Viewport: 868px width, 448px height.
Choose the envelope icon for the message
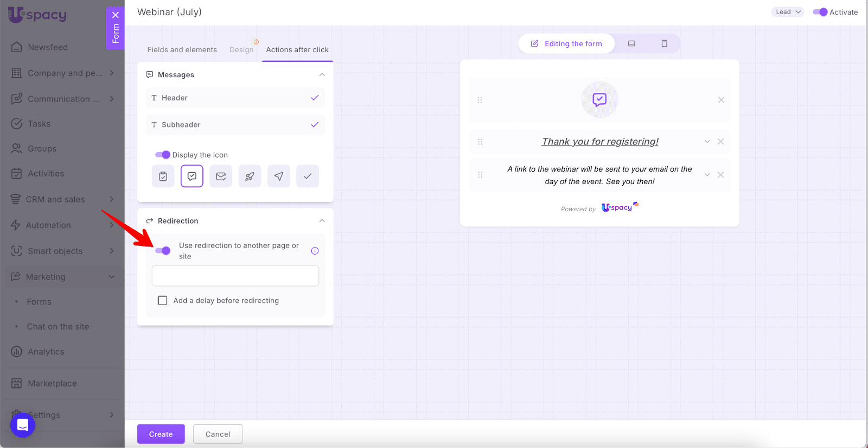[x=221, y=176]
